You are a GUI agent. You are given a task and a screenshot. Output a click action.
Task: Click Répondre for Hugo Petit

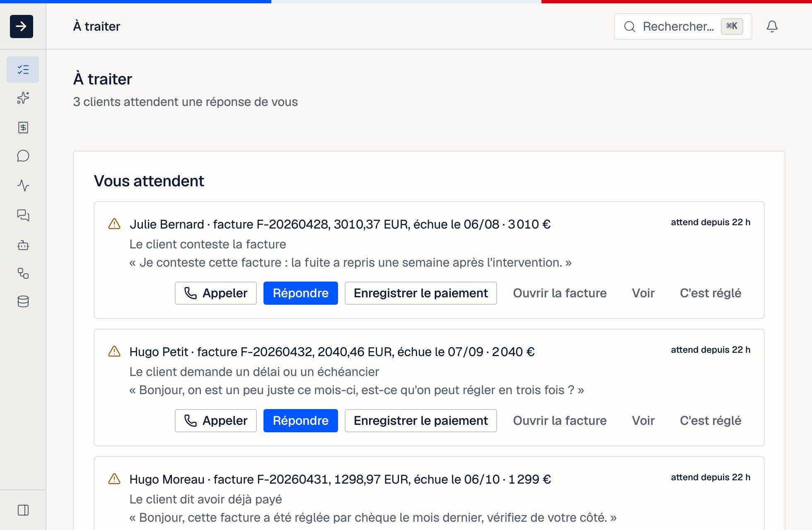pos(301,421)
